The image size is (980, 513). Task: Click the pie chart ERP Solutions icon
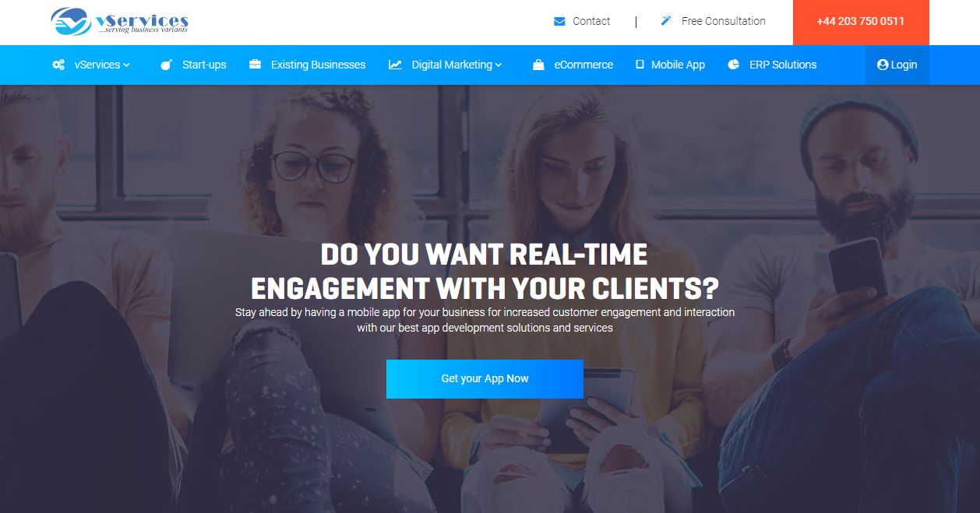(x=733, y=65)
